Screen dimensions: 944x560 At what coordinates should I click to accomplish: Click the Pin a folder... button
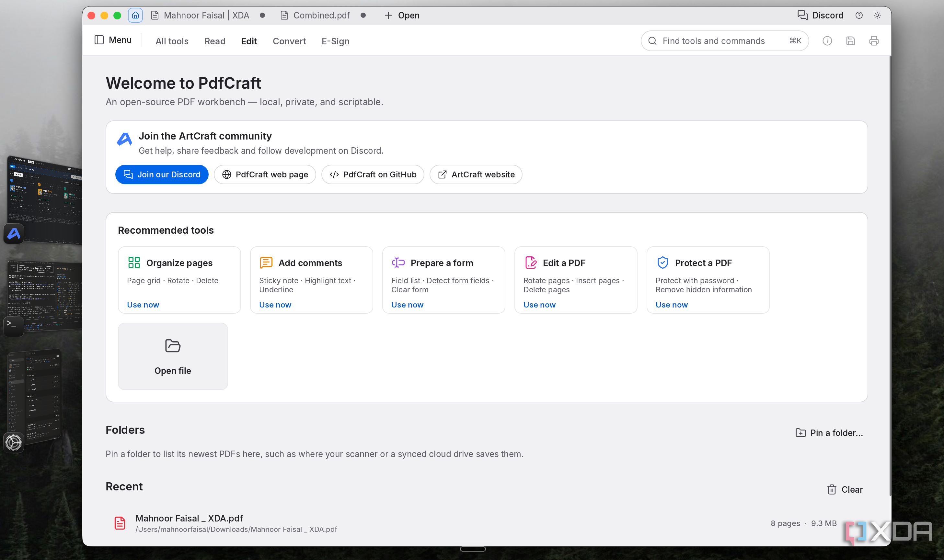(x=829, y=433)
